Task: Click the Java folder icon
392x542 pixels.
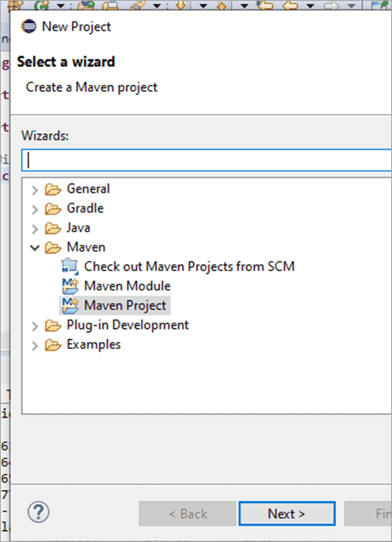Action: (x=52, y=228)
